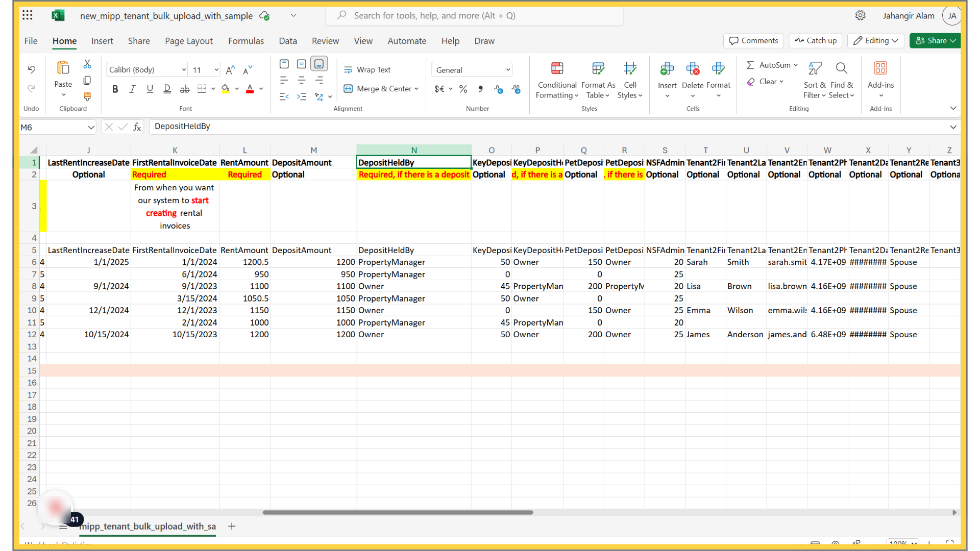This screenshot has height=551, width=980.
Task: Open the all sheets list icon
Action: click(63, 527)
